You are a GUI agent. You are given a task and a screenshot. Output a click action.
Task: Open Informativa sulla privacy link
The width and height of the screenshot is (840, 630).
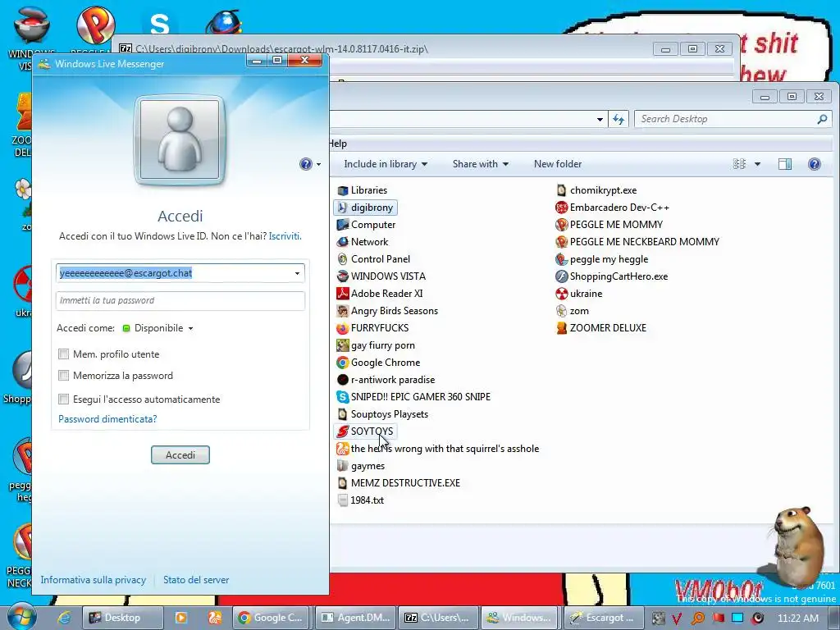point(94,580)
